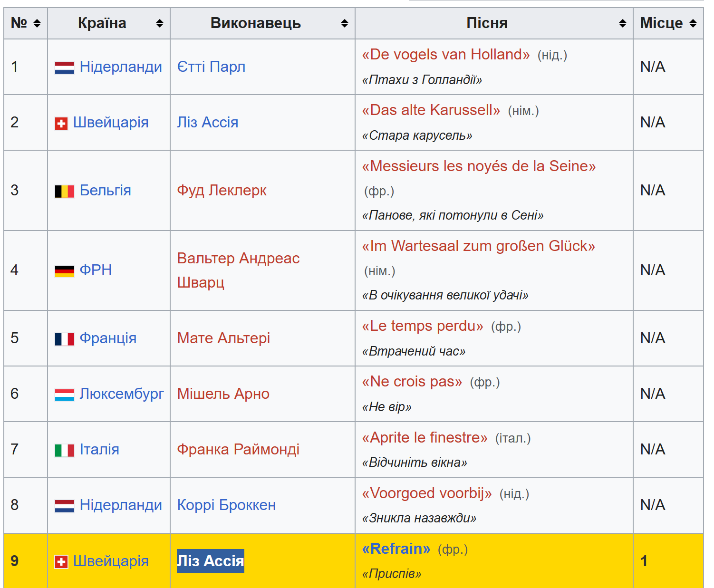Image resolution: width=714 pixels, height=588 pixels.
Task: Open Мішель Арно performer link
Action: tap(223, 394)
